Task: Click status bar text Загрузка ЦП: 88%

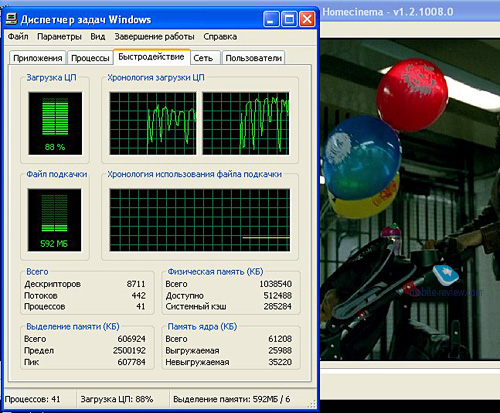Action: tap(117, 399)
